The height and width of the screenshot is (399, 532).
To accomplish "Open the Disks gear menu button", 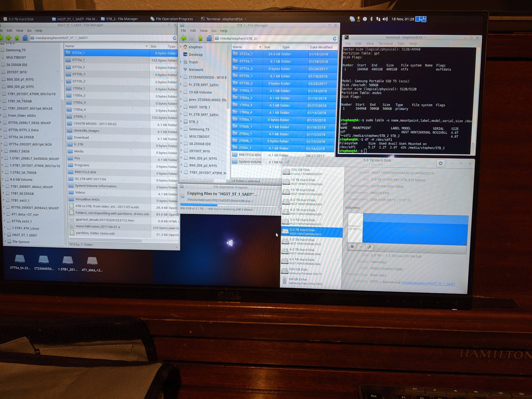I will point(441,163).
